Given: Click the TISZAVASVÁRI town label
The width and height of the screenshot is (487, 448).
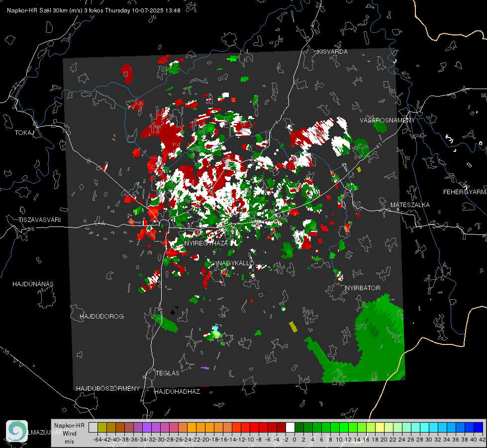Looking at the screenshot, I should click(x=39, y=220).
